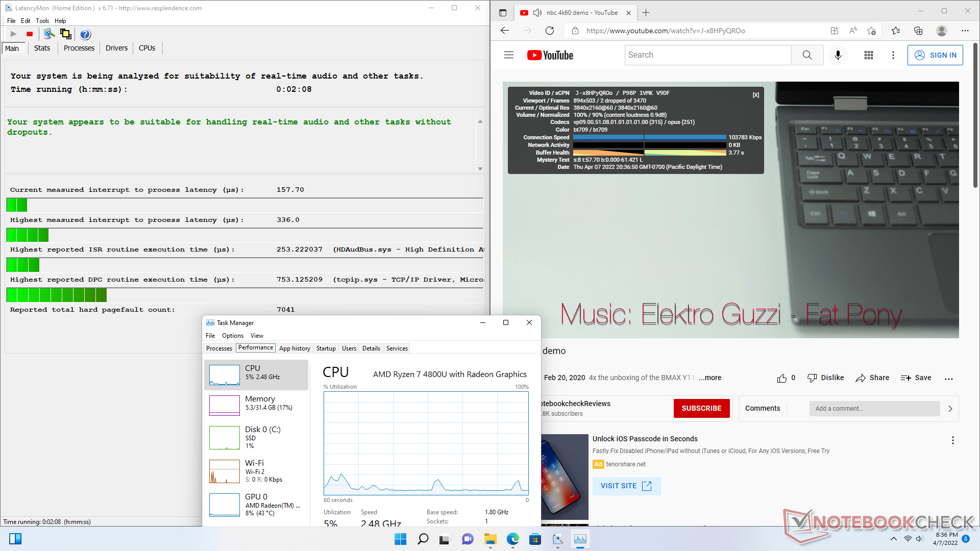Click the Share button
This screenshot has height=551, width=980.
click(872, 378)
